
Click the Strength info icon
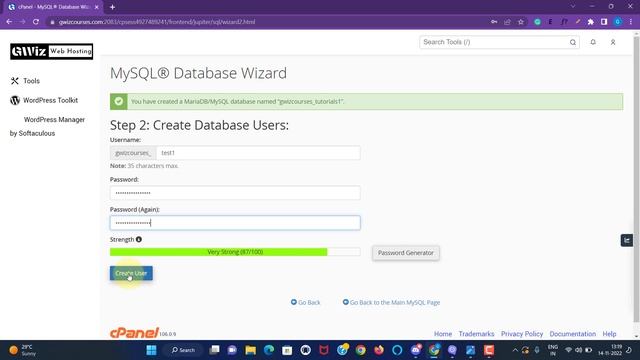139,240
